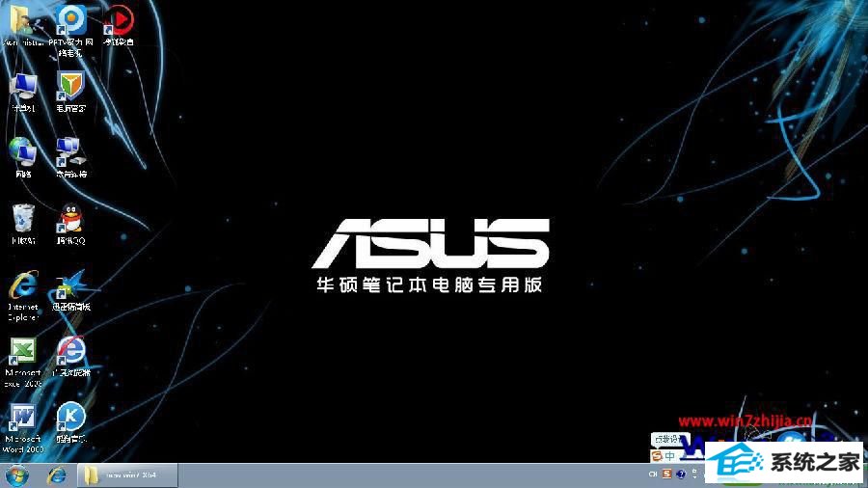Open the Windows Start menu orb
This screenshot has height=488, width=868.
16,475
